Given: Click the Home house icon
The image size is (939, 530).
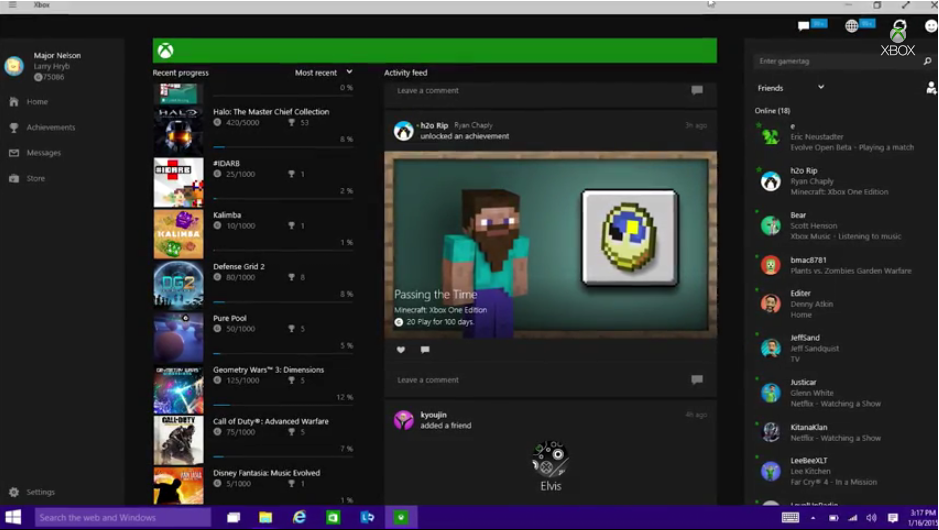Looking at the screenshot, I should [14, 102].
